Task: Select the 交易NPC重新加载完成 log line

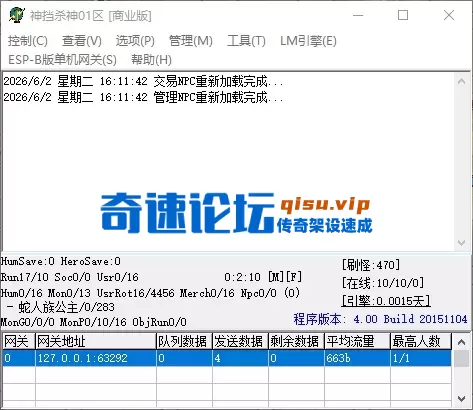Action: 143,81
